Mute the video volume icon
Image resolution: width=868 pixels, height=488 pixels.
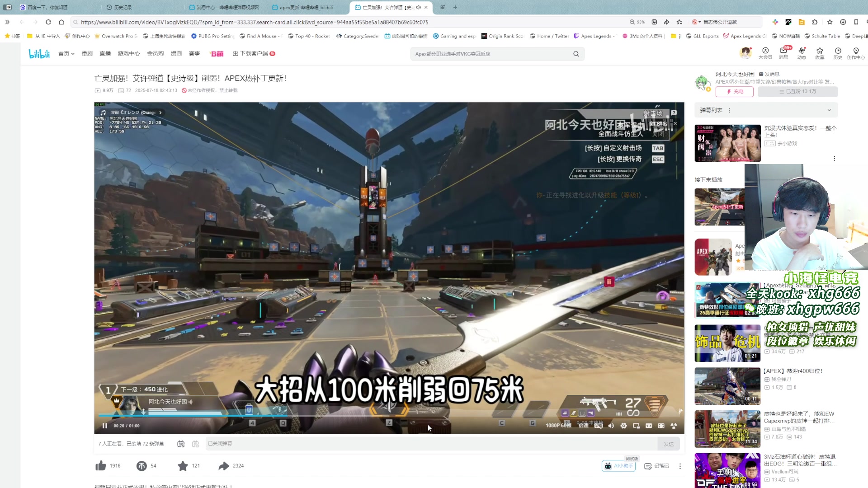(611, 426)
